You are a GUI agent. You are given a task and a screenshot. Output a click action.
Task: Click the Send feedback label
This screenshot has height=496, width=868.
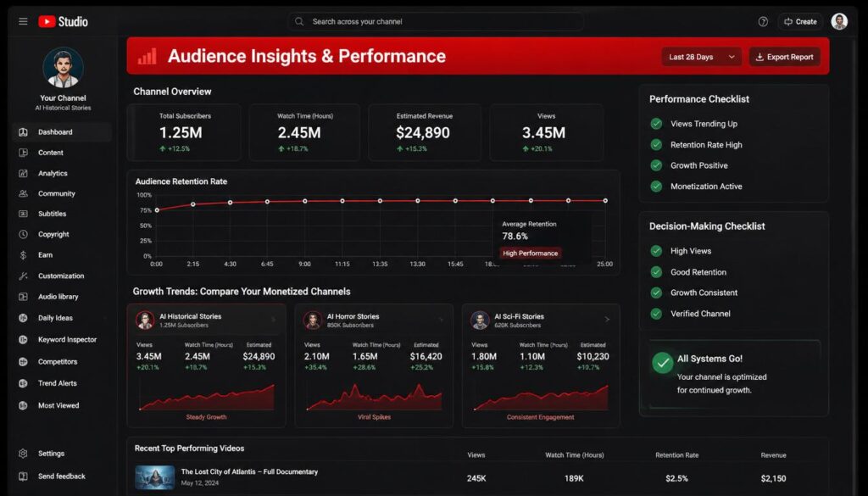[x=62, y=476]
